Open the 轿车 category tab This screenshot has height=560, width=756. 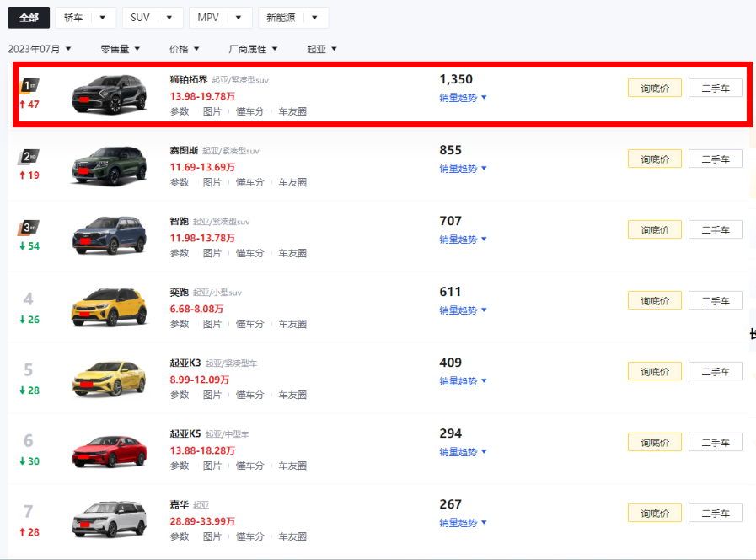[x=86, y=18]
